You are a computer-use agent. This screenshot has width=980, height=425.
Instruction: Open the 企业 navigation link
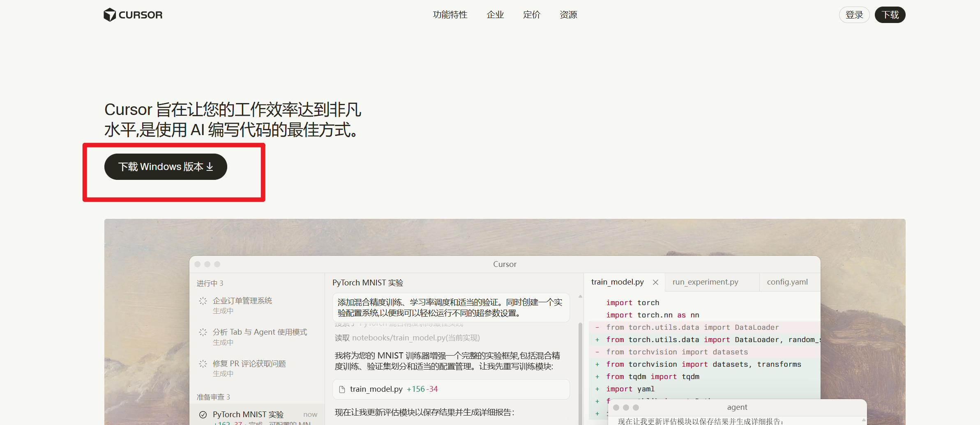(495, 15)
